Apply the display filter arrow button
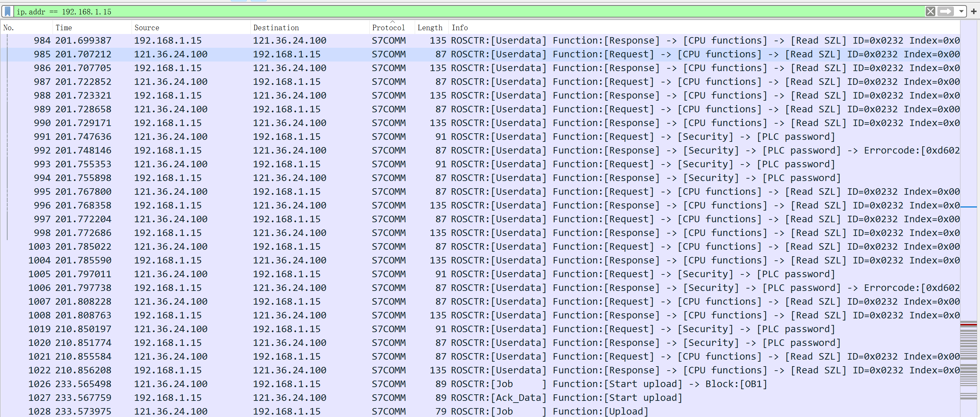 click(945, 11)
